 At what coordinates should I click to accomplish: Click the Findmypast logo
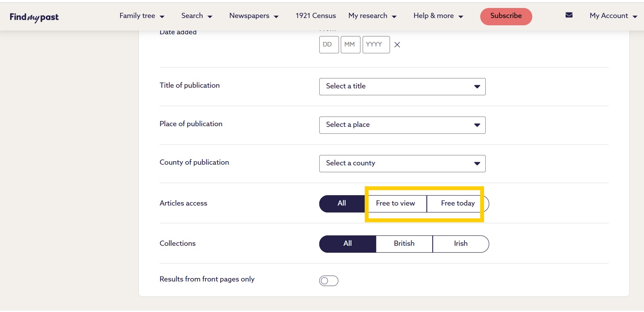[x=34, y=17]
